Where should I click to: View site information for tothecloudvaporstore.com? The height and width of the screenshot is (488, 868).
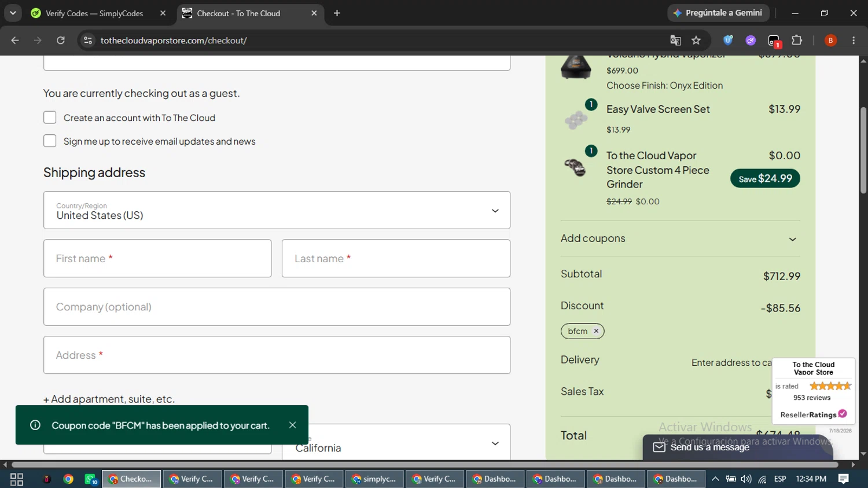point(88,41)
